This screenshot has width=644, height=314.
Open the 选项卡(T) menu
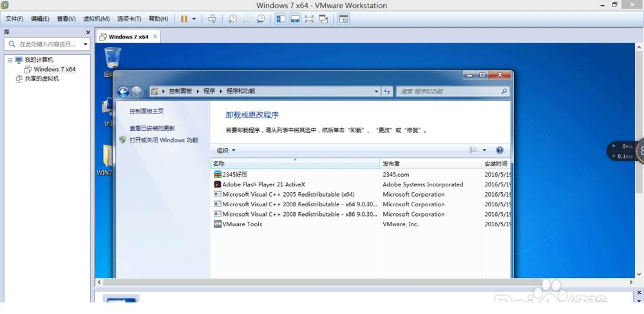[x=129, y=19]
